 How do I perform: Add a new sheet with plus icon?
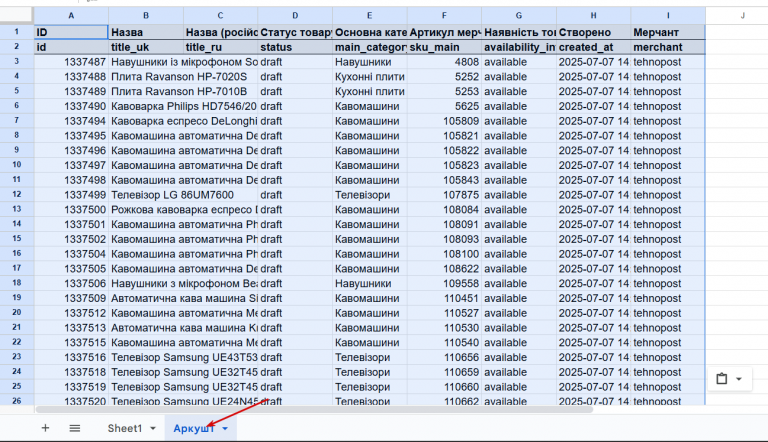point(45,428)
